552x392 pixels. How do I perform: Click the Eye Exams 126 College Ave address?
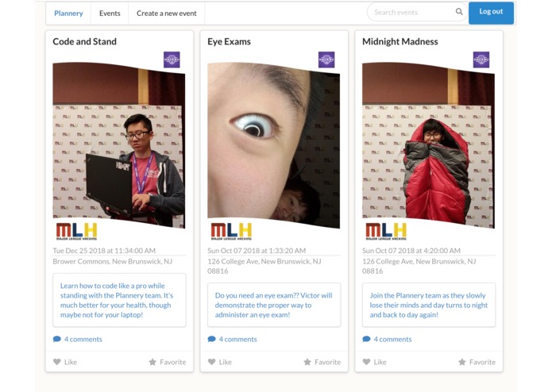264,266
